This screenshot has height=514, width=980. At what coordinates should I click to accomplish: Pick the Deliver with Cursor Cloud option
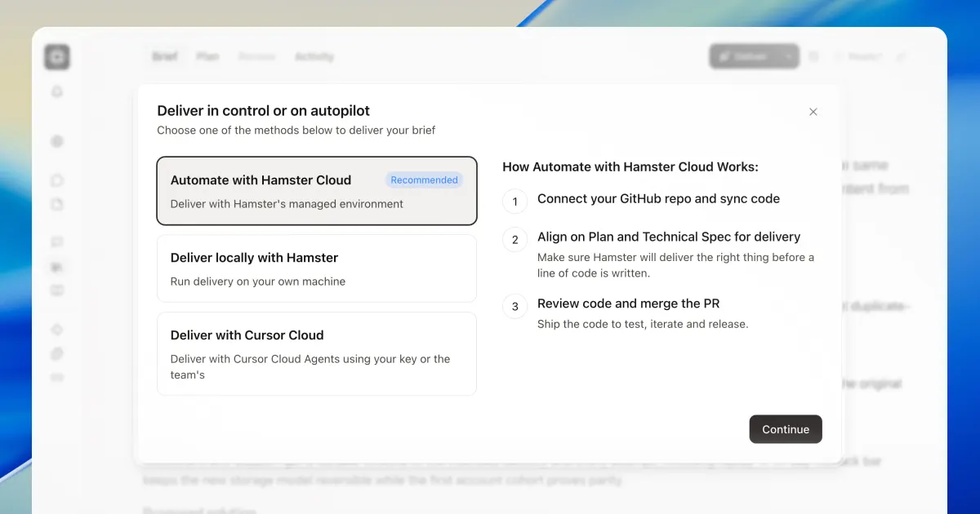click(x=317, y=354)
